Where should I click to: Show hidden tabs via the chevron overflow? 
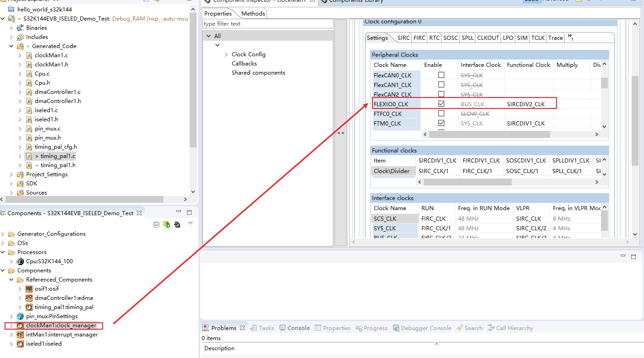pyautogui.click(x=571, y=37)
